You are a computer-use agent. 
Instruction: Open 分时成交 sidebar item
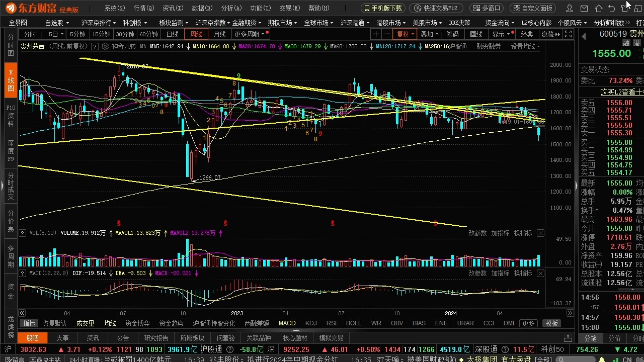[x=11, y=187]
